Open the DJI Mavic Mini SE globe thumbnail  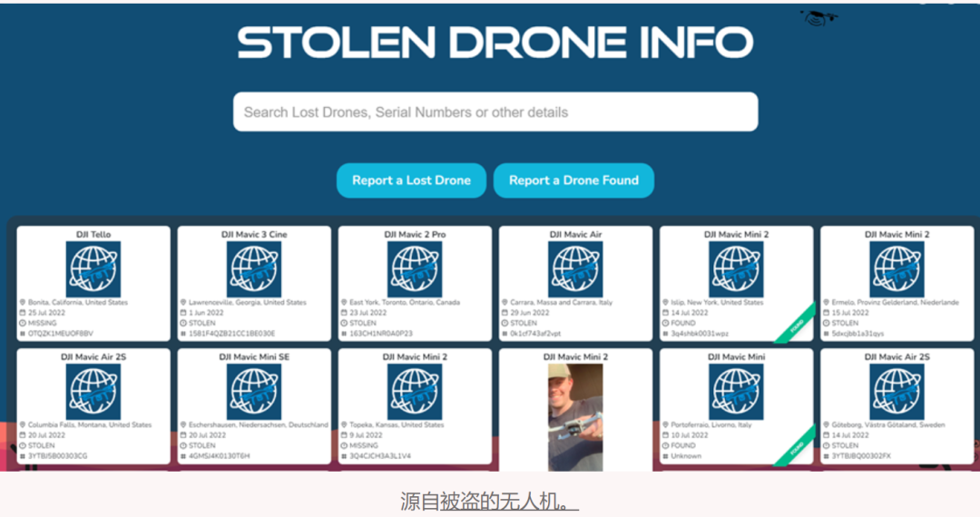point(254,392)
